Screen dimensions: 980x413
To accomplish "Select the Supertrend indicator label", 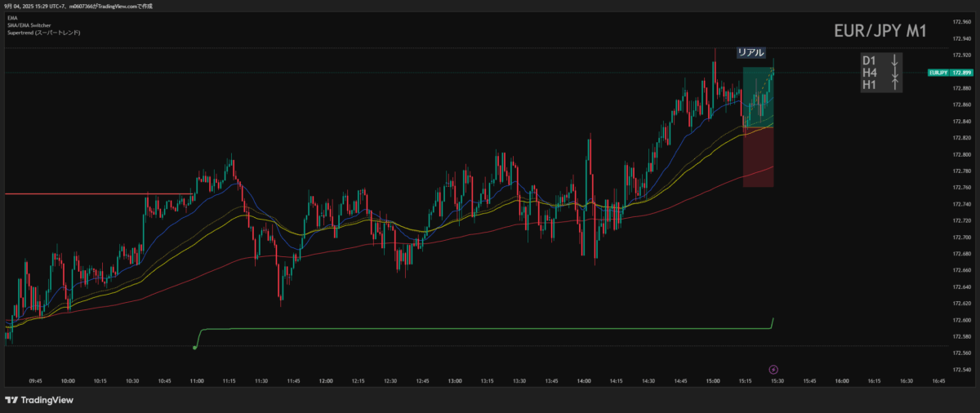I will (39, 32).
